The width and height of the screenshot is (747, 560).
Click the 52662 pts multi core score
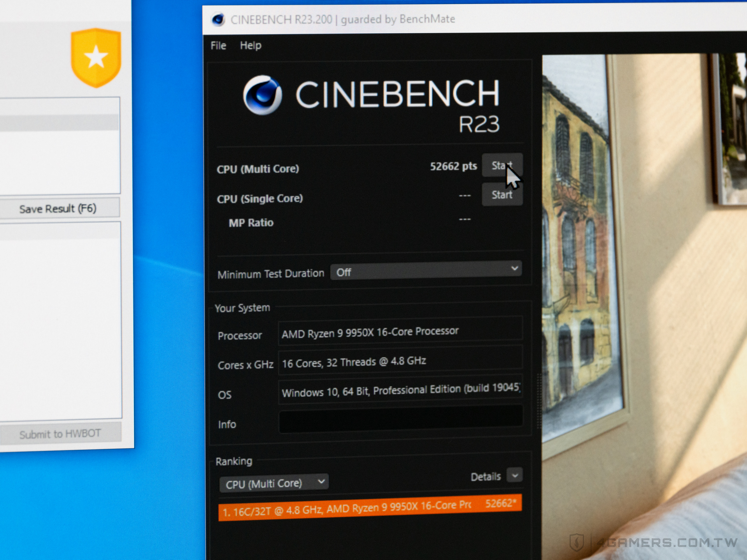click(453, 166)
